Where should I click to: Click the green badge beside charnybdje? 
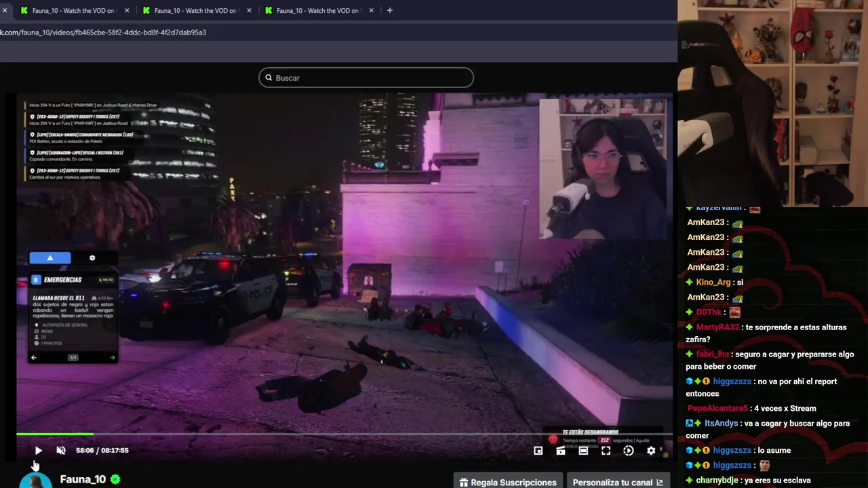click(690, 481)
